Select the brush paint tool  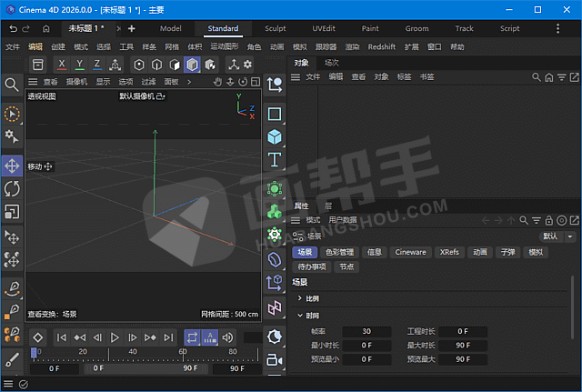coord(12,359)
